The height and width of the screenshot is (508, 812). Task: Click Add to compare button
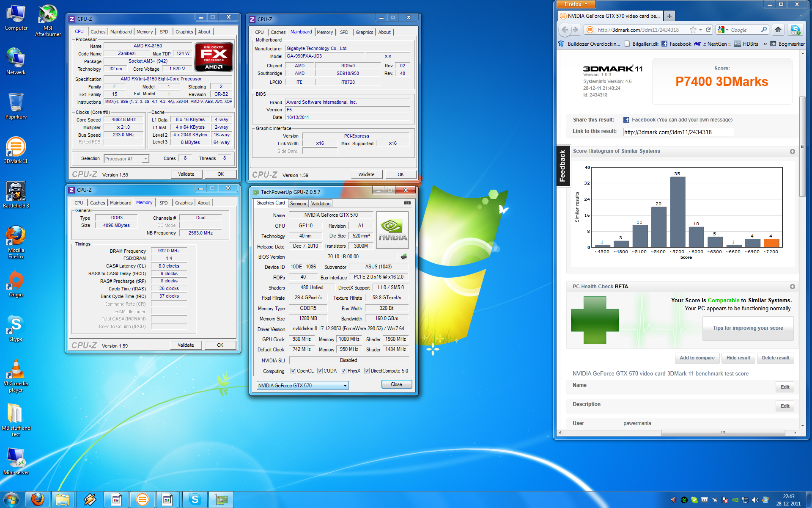coord(697,358)
